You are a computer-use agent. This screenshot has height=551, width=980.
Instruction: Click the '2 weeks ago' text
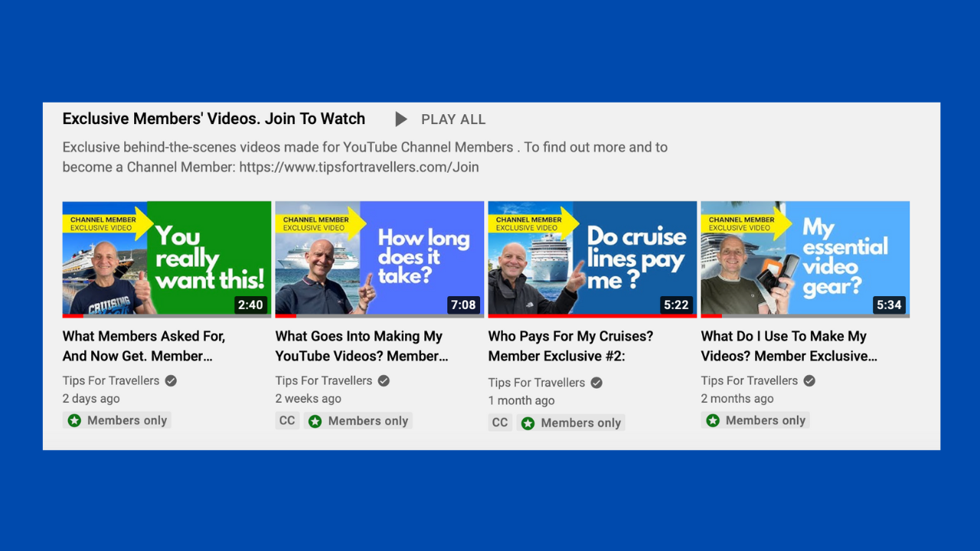pyautogui.click(x=309, y=399)
